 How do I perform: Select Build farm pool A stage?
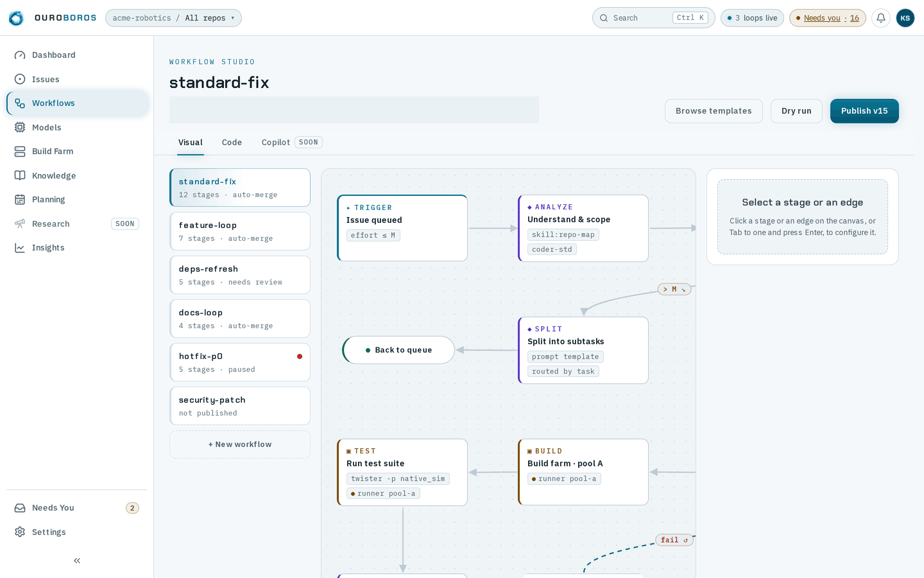tap(583, 472)
